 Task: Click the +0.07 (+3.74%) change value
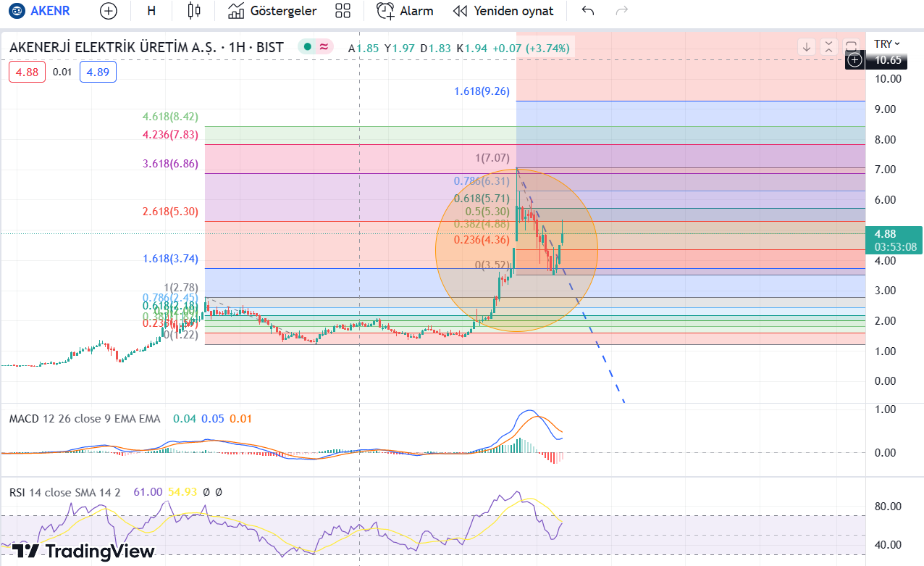tap(531, 48)
